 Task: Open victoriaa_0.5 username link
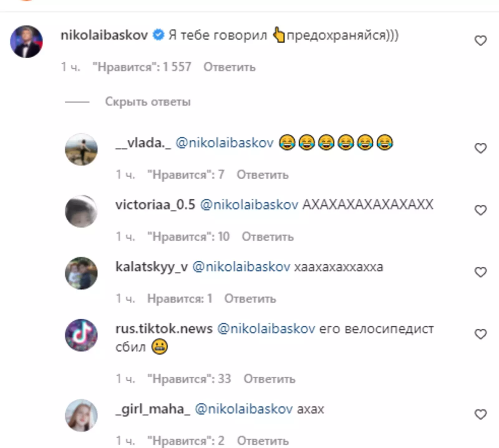[x=155, y=205]
